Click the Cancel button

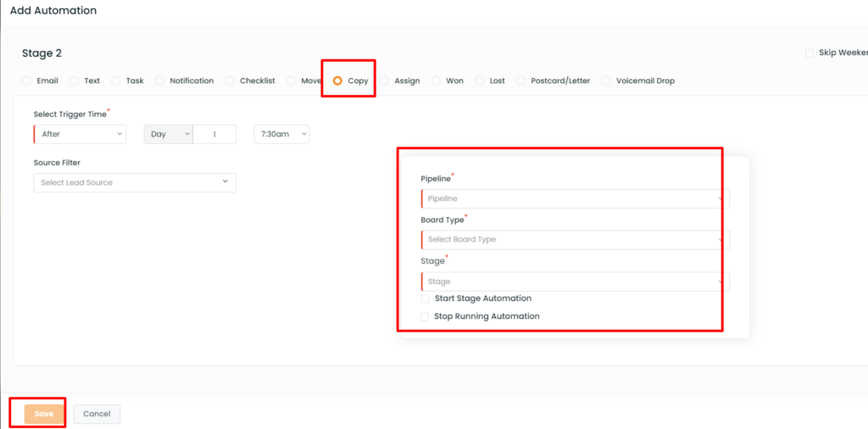[x=97, y=414]
